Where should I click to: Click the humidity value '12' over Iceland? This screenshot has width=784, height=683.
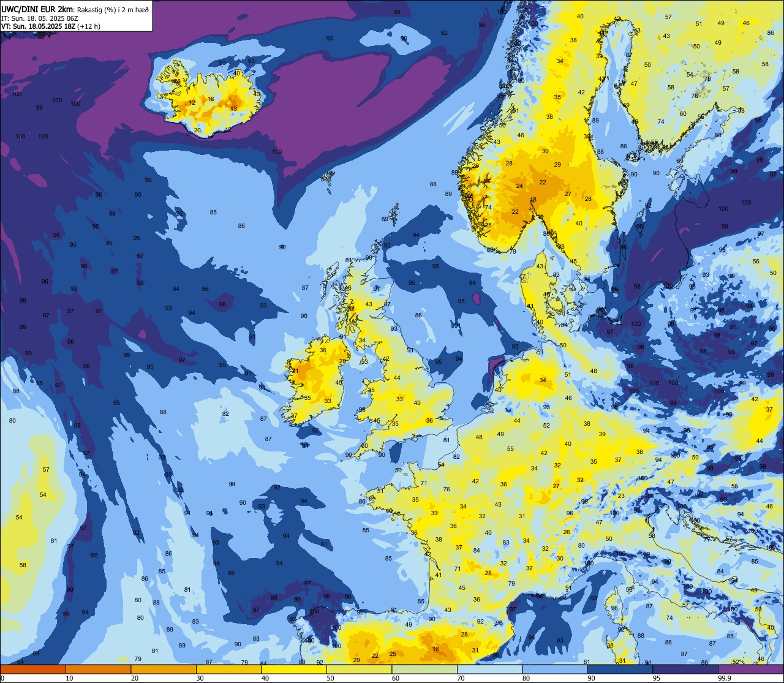(x=192, y=103)
